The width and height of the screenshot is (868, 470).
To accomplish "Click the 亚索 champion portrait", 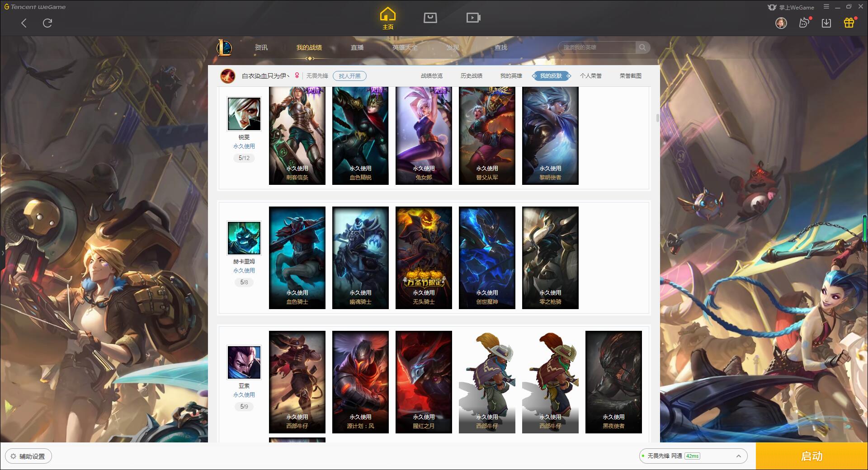I will pos(244,362).
